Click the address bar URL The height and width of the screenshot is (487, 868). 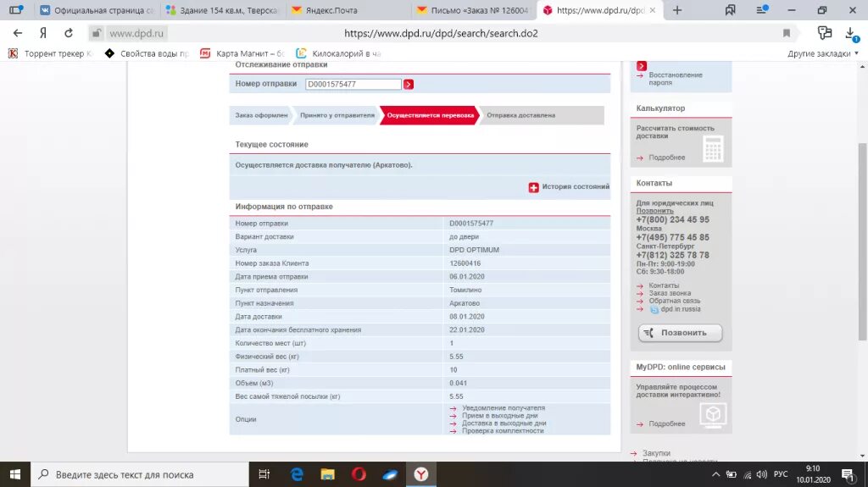point(441,33)
